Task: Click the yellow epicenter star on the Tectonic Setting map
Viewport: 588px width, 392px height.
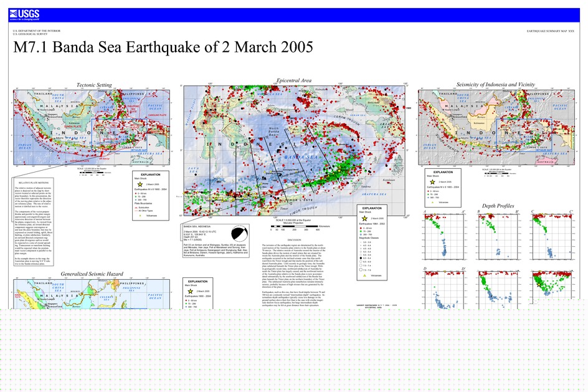Action: click(x=130, y=141)
